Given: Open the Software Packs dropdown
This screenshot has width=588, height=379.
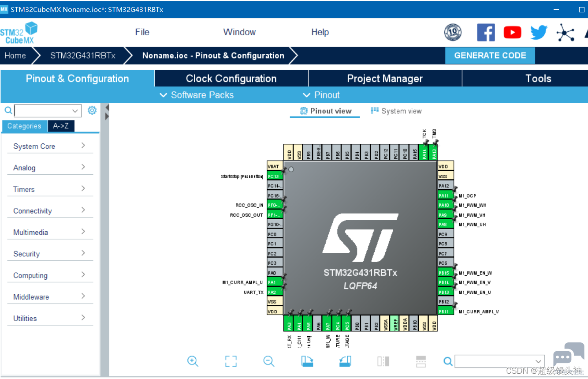Looking at the screenshot, I should pyautogui.click(x=197, y=95).
